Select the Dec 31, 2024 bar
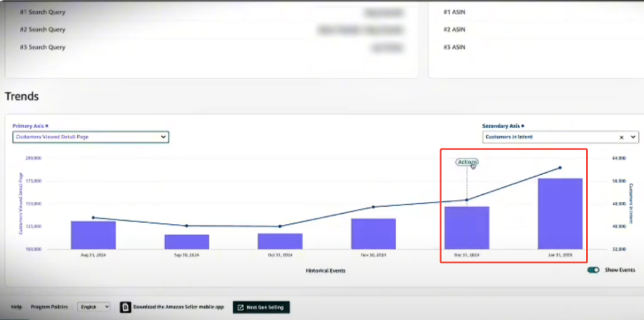Image resolution: width=644 pixels, height=320 pixels. pos(467,228)
